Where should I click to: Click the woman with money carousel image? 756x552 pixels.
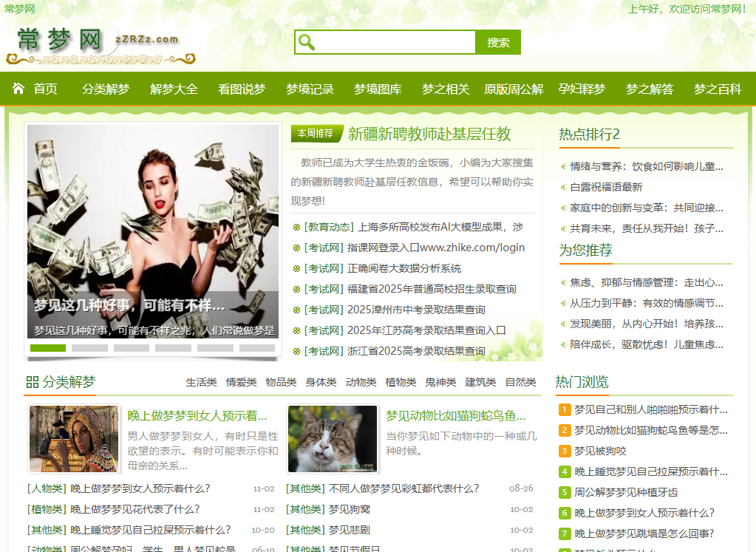[x=153, y=222]
